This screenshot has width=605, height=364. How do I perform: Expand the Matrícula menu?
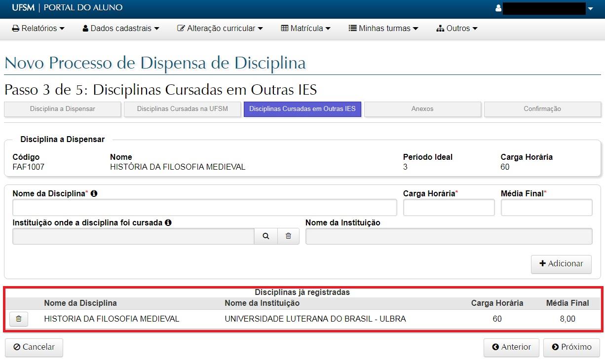305,29
